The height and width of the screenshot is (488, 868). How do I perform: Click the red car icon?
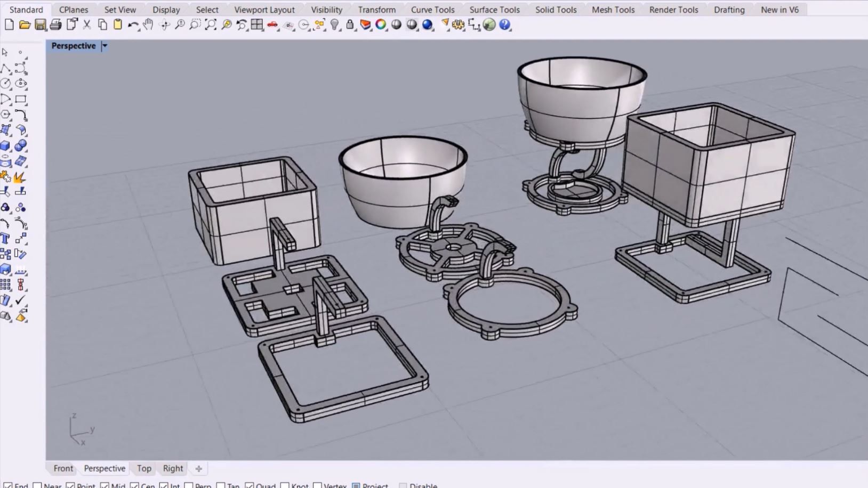point(272,25)
